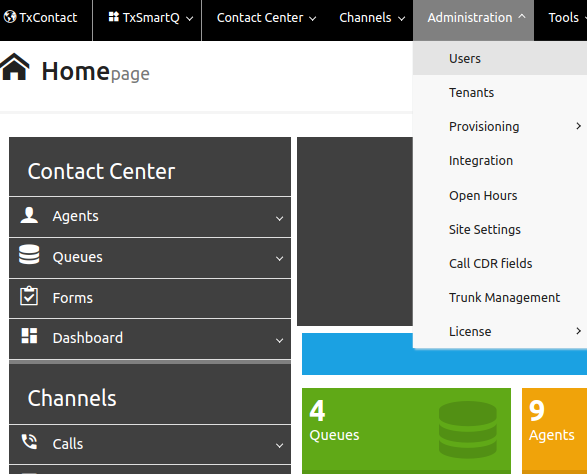Open the Channels dropdown arrow in navbar

click(401, 18)
